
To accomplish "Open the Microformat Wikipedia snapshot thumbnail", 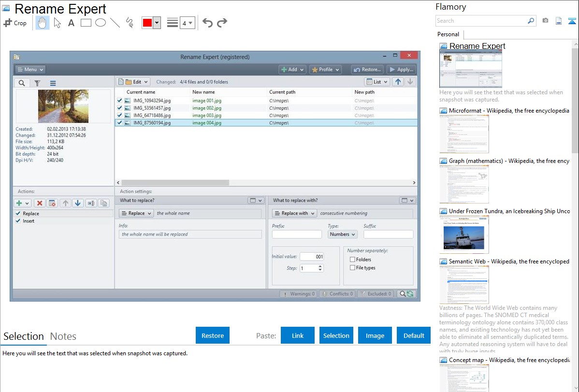I will (x=464, y=134).
